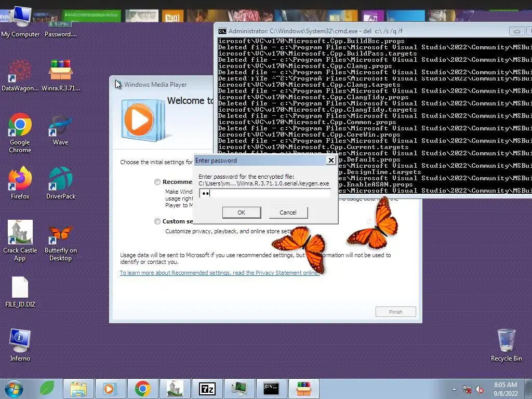Click the cmd.exe window title bar icon
Screen dimensions: 532x399
pos(222,31)
